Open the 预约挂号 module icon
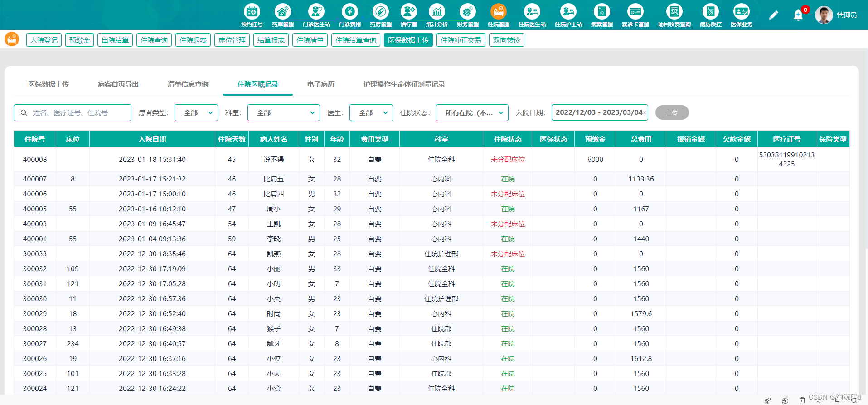868x405 pixels. tap(252, 11)
